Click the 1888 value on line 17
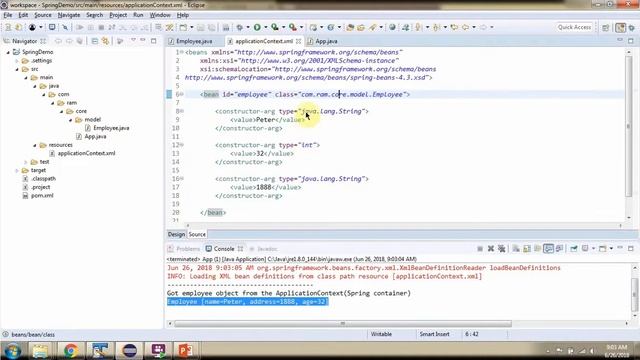Viewport: 640px width, 360px height. tap(264, 187)
